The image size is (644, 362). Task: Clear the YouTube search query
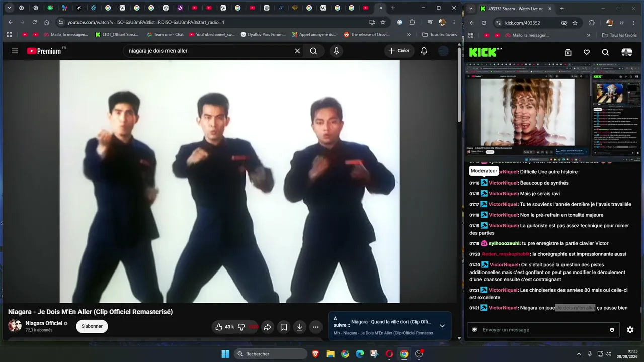[297, 51]
